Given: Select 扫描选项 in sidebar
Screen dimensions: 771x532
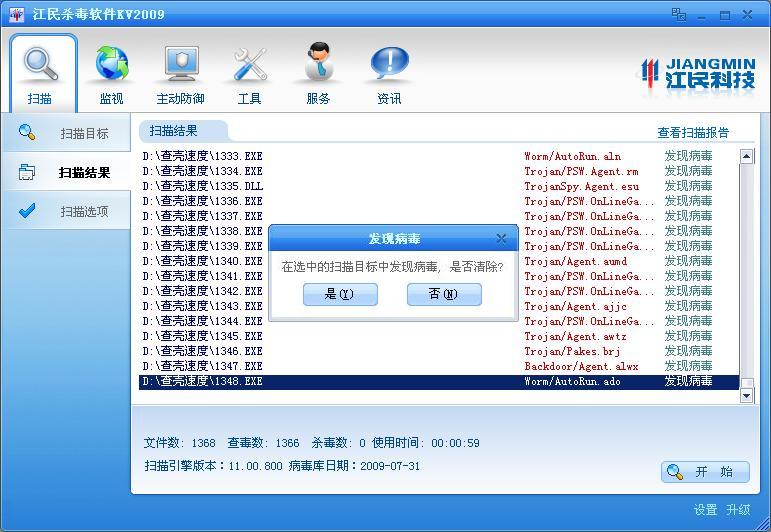Looking at the screenshot, I should point(66,211).
